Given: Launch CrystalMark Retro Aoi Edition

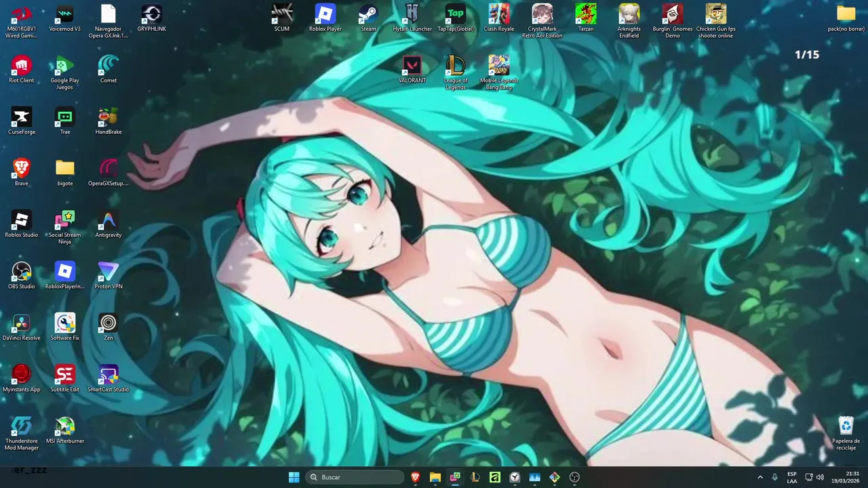Looking at the screenshot, I should 542,20.
